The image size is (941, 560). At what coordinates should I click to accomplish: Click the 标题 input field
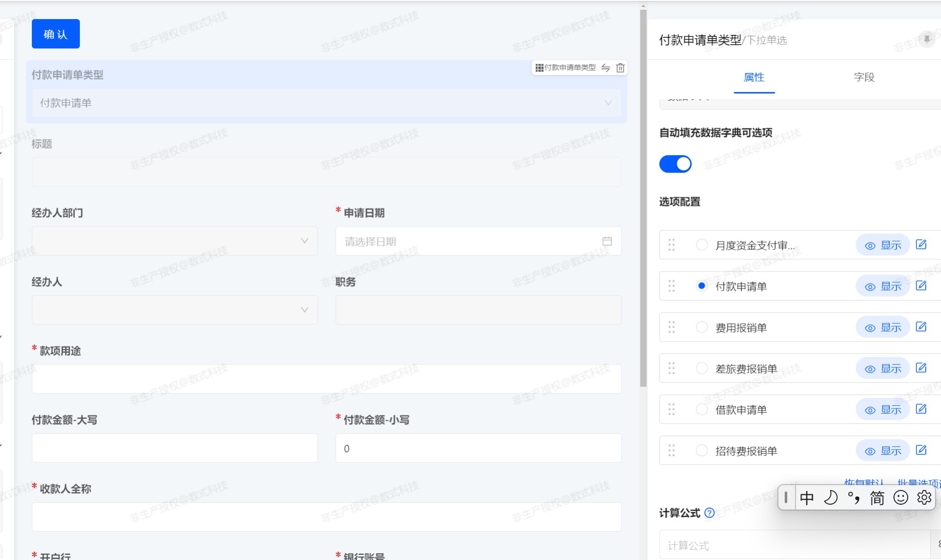(x=326, y=172)
